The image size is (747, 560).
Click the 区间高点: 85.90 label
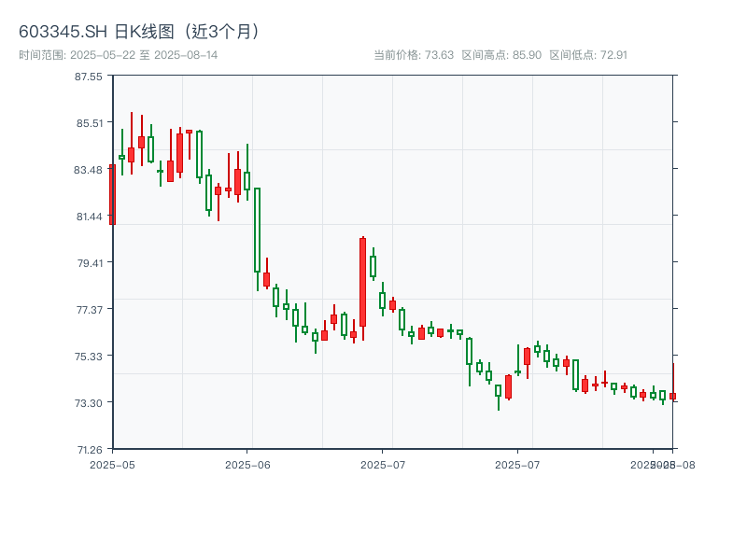[x=501, y=55]
